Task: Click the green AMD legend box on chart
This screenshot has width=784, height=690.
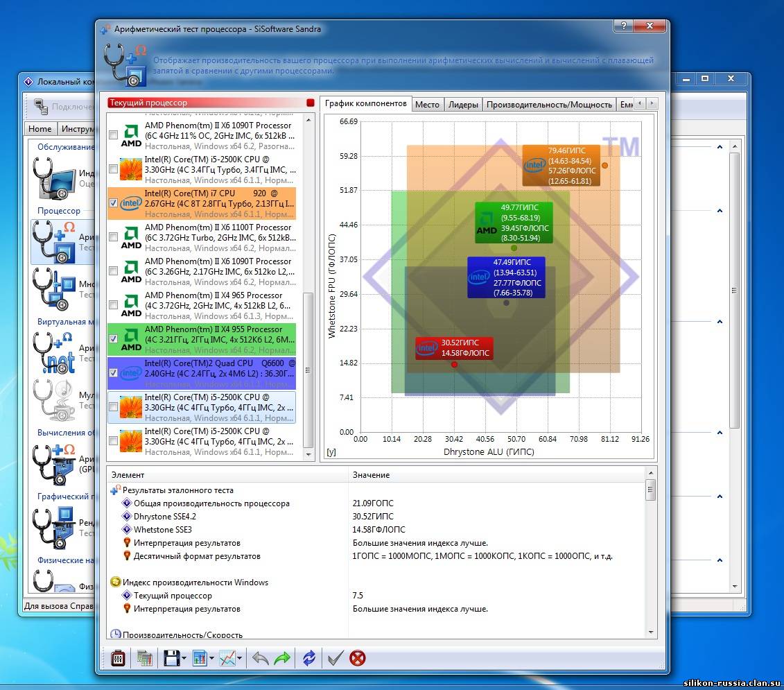Action: pyautogui.click(x=514, y=223)
